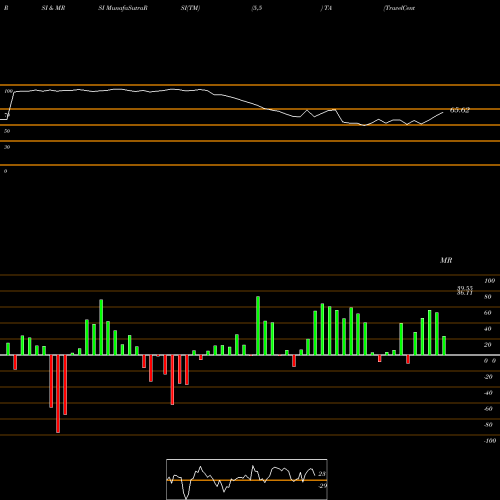Click the MR axis label 80
The width and height of the screenshot is (500, 500).
coord(487,297)
